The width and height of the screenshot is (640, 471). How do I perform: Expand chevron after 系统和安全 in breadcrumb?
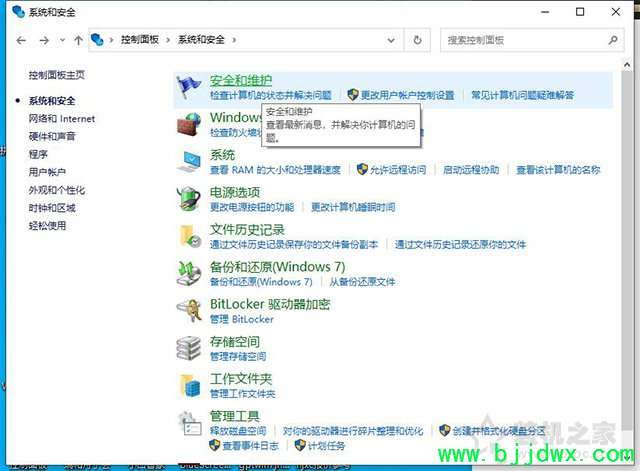pyautogui.click(x=234, y=40)
